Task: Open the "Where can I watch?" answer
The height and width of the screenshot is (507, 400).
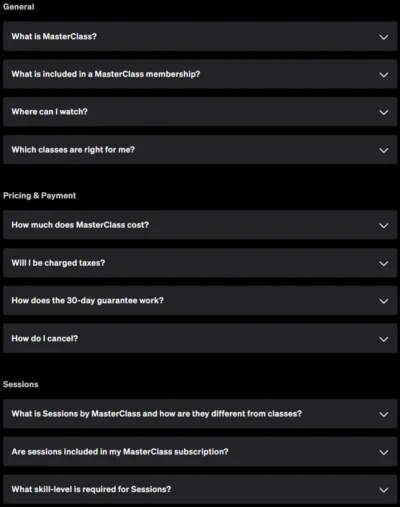Action: pos(200,112)
